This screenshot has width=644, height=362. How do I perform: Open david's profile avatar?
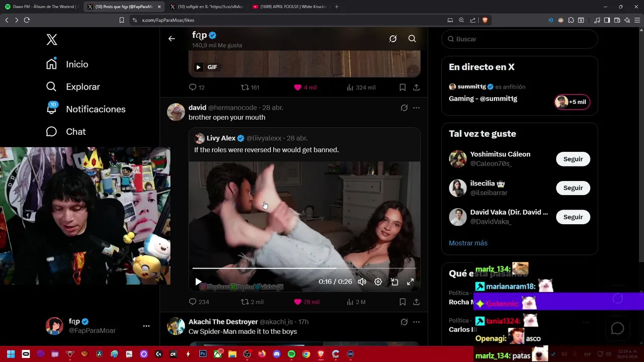176,112
